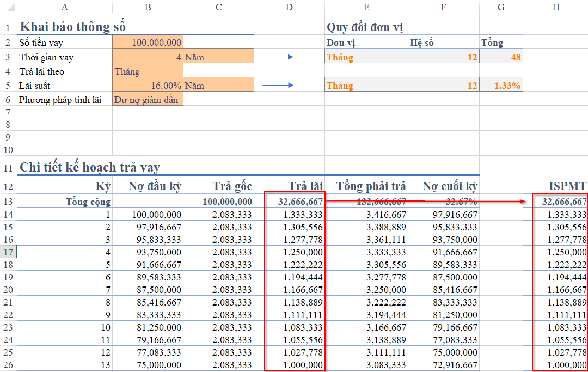588x372 pixels.
Task: Click the 'Năm' unit cell beside Lãi suất
Action: coord(219,85)
